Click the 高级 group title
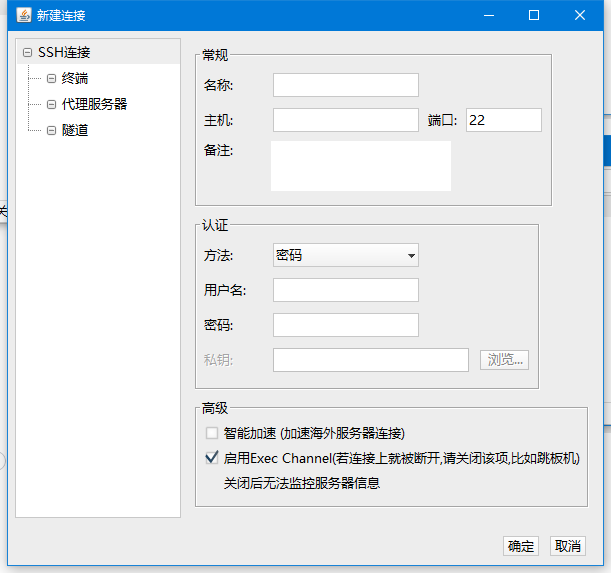Image resolution: width=611 pixels, height=573 pixels. (x=215, y=408)
